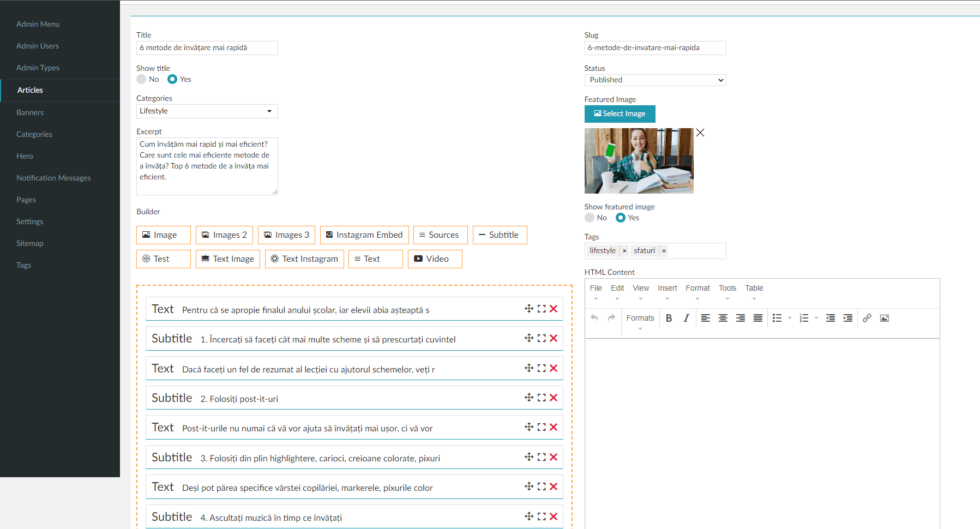The image size is (980, 529).
Task: Select 'No' for Show featured image
Action: 590,218
